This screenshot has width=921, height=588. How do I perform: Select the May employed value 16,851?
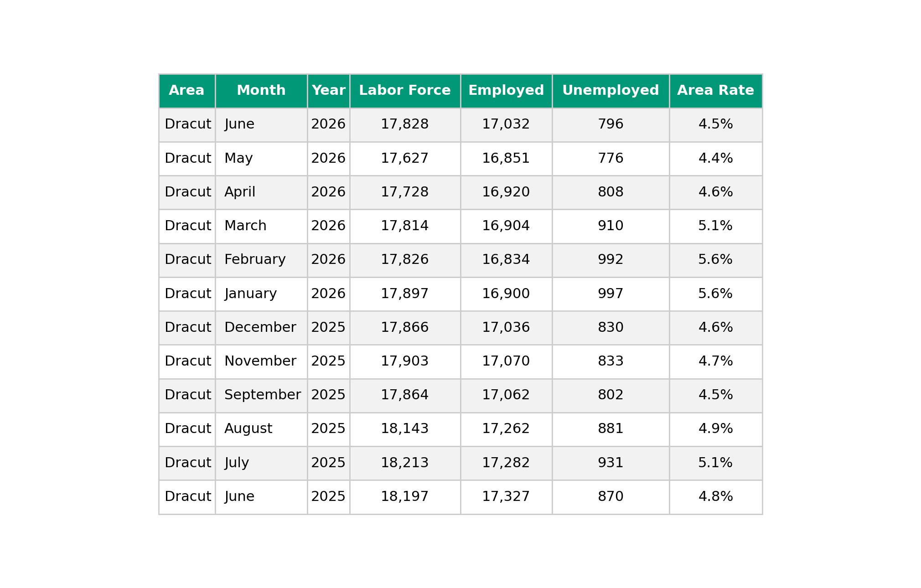pos(506,159)
